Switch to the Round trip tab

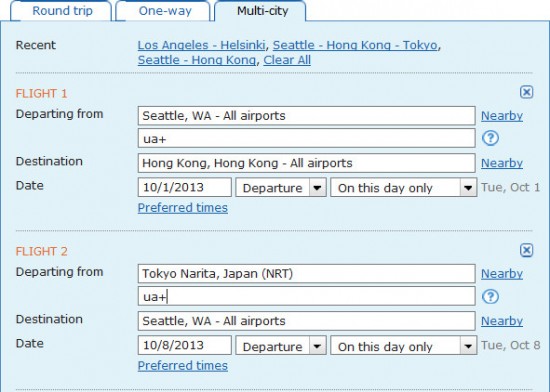(62, 11)
